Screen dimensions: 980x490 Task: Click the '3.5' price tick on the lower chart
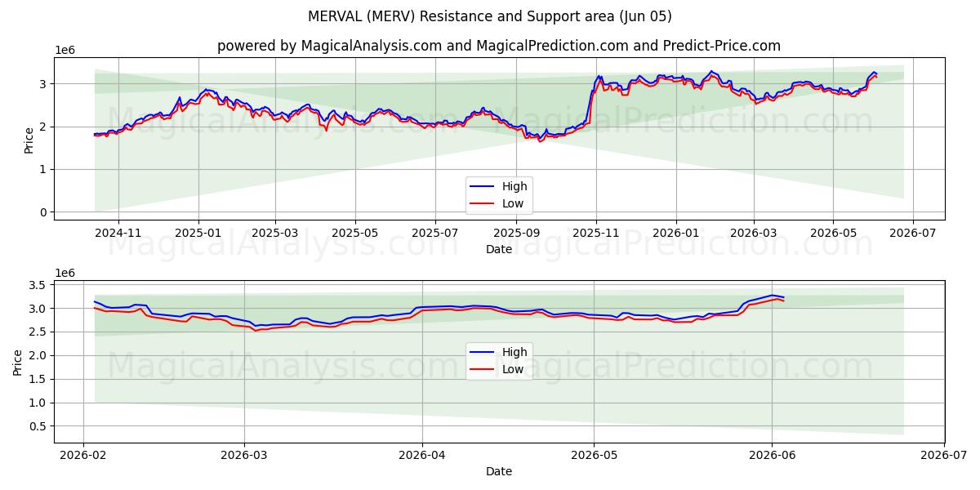tap(39, 285)
